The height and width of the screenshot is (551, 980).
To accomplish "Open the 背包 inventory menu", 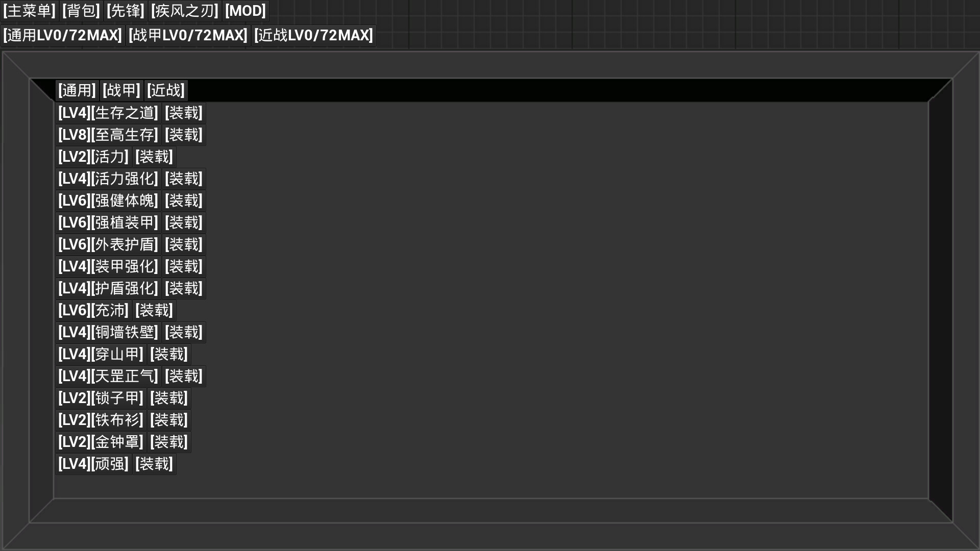I will (81, 11).
